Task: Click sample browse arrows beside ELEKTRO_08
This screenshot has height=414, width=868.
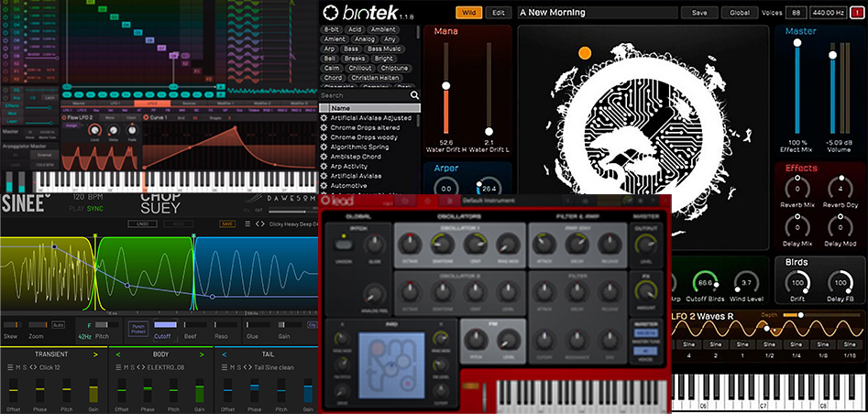Action: [x=140, y=367]
